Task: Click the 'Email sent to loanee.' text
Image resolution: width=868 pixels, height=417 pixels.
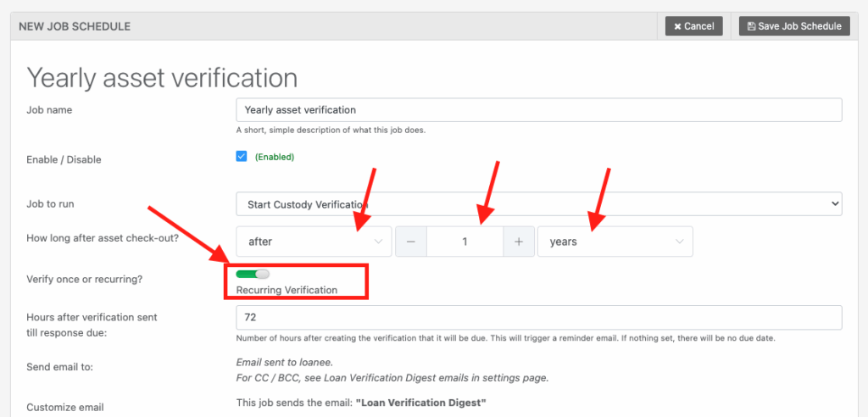Action: coord(285,363)
